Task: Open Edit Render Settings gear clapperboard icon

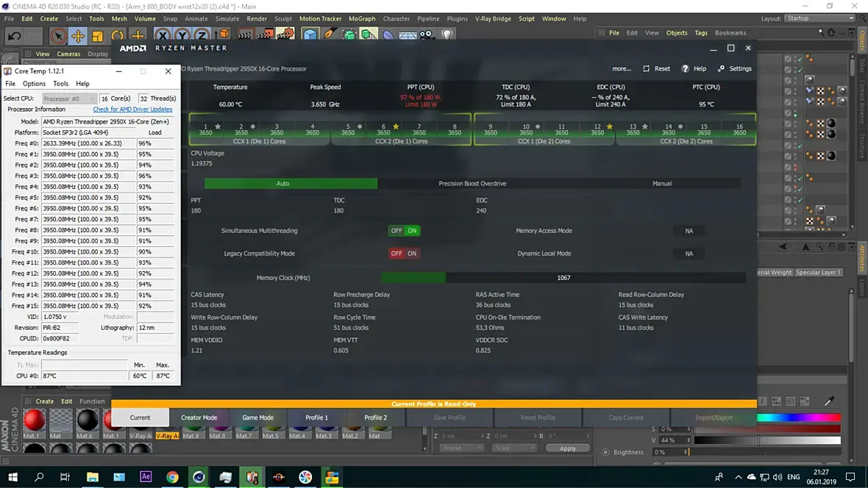Action: [285, 35]
